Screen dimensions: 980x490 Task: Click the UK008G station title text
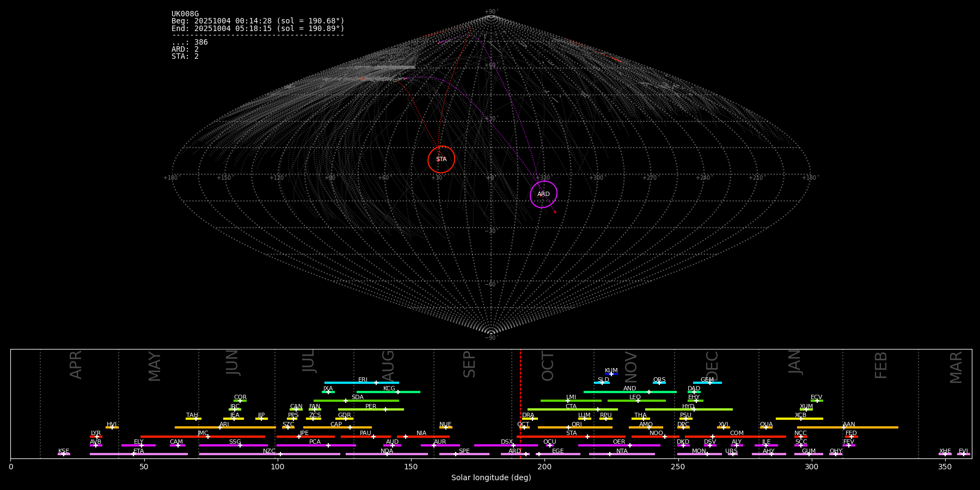click(185, 14)
